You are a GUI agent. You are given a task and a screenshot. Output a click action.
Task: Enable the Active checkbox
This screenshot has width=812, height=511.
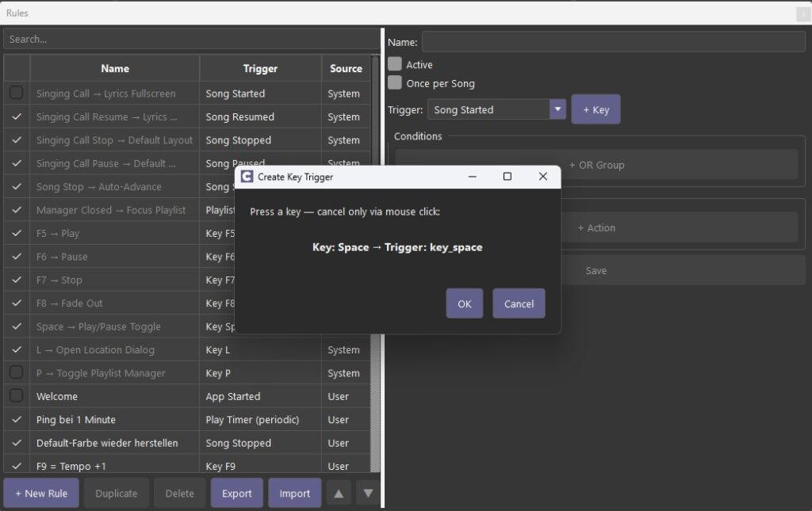pyautogui.click(x=395, y=64)
